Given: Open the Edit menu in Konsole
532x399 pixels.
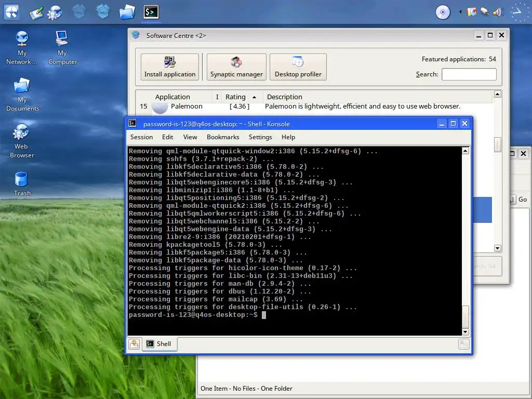Looking at the screenshot, I should click(x=168, y=137).
